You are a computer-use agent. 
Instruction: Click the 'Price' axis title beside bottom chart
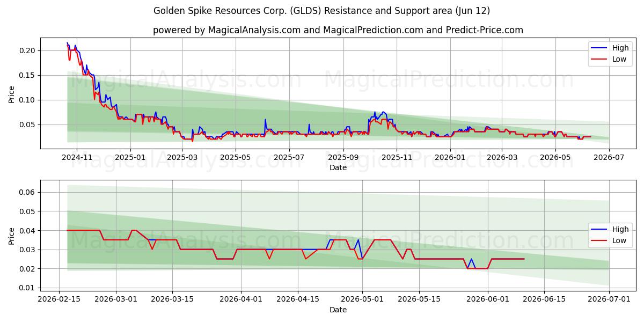(x=12, y=236)
